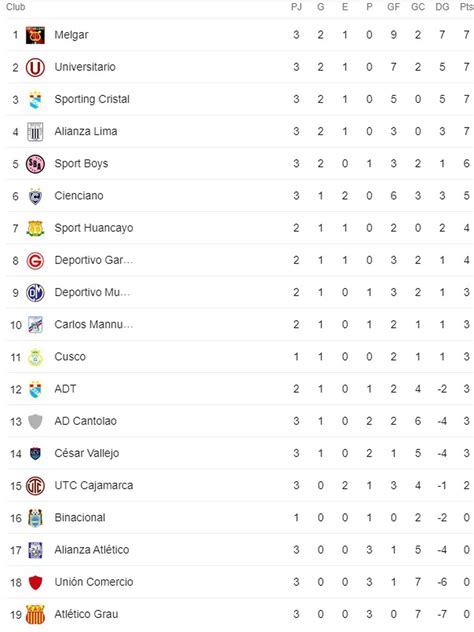Open César Vallejo team page
474x632 pixels.
point(87,453)
